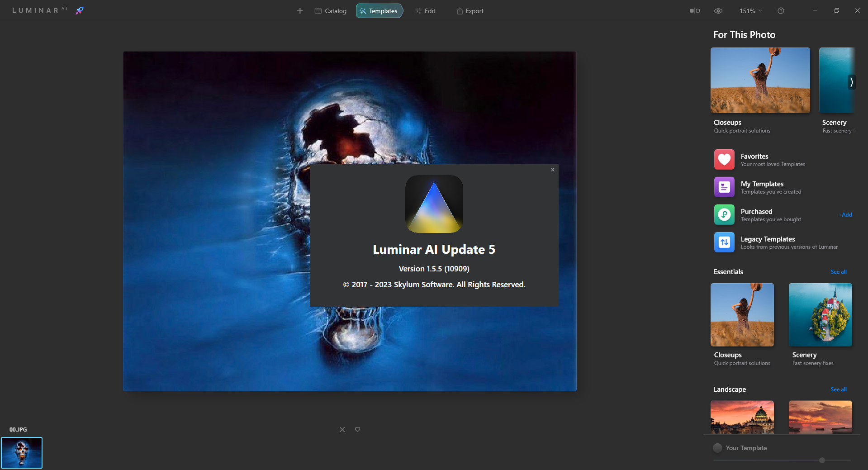This screenshot has width=868, height=470.
Task: Click the Luminar AI Update 5 title
Action: click(x=434, y=250)
